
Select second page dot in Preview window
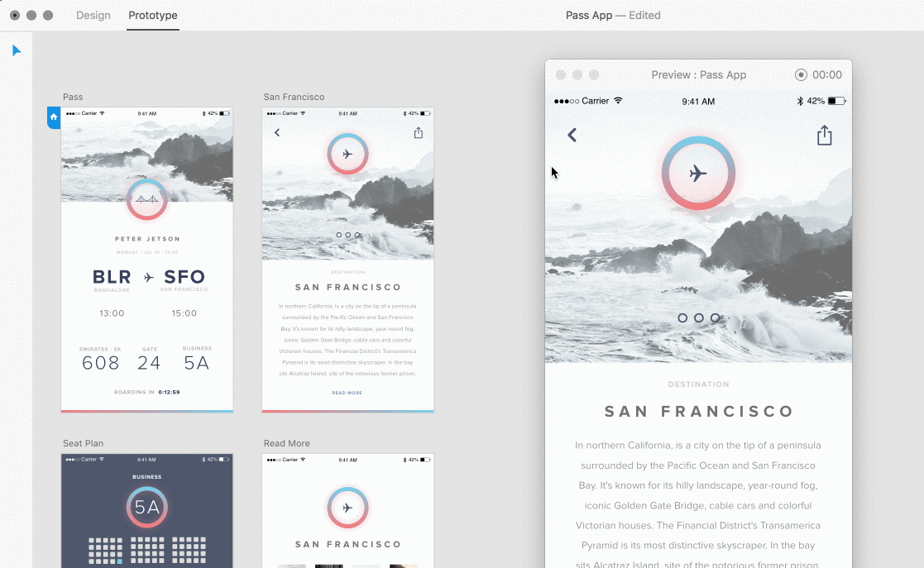[x=699, y=317]
